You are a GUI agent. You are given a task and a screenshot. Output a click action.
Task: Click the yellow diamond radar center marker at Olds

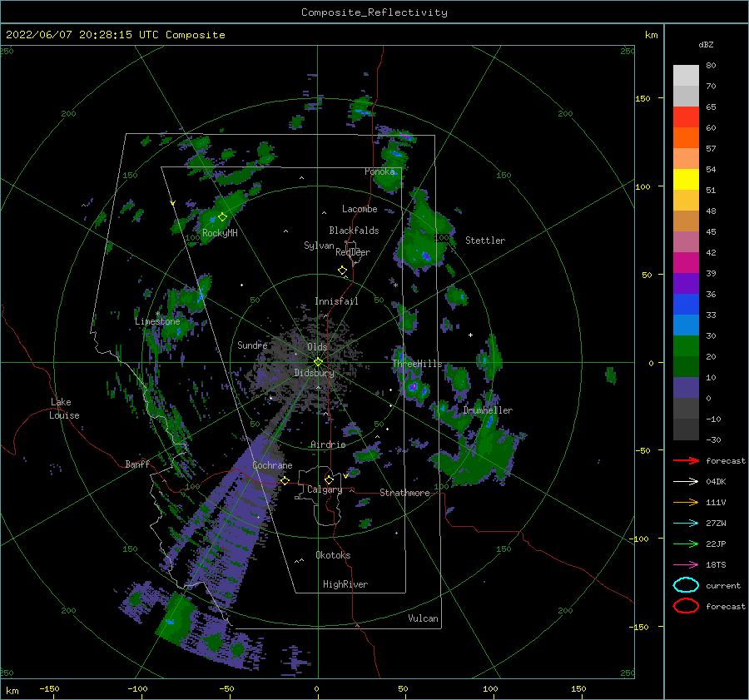pos(318,362)
